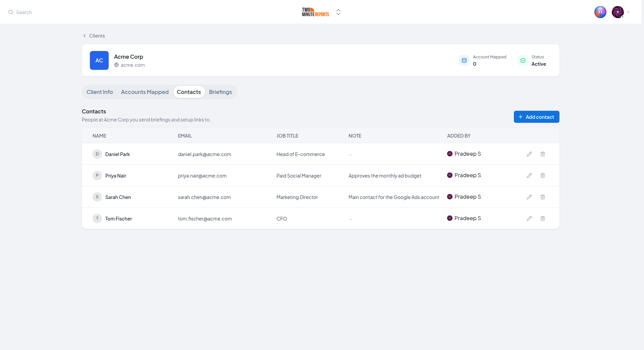The image size is (644, 350).
Task: Edit the Sarah Chen contact
Action: point(529,197)
